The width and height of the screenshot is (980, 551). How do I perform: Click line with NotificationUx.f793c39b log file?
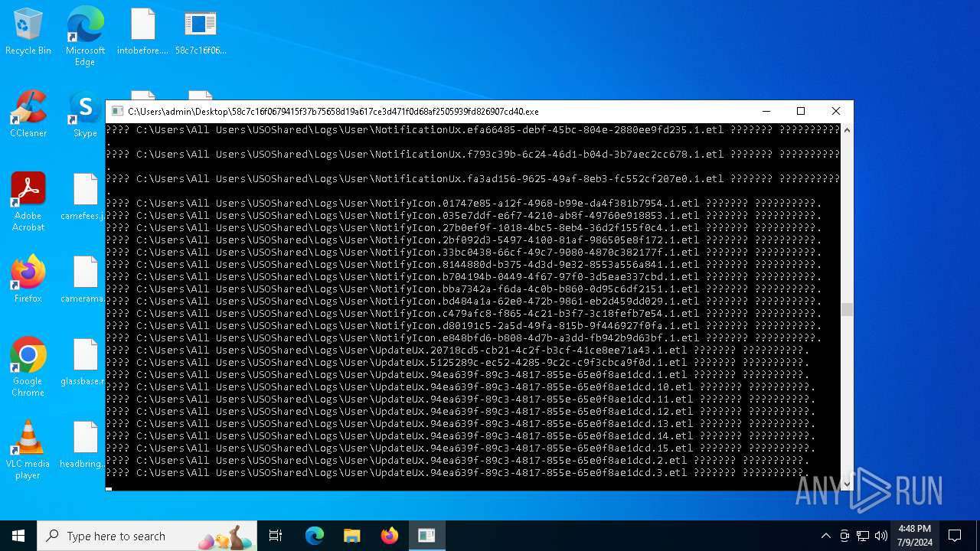[472, 155]
